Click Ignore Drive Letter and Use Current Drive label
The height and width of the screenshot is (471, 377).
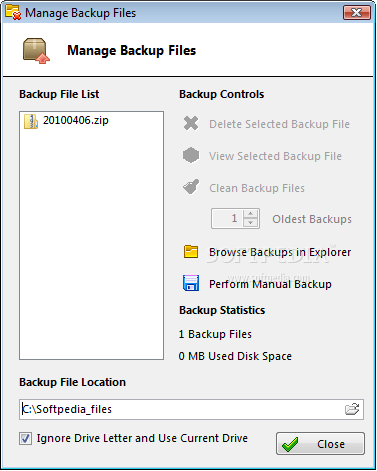point(142,438)
